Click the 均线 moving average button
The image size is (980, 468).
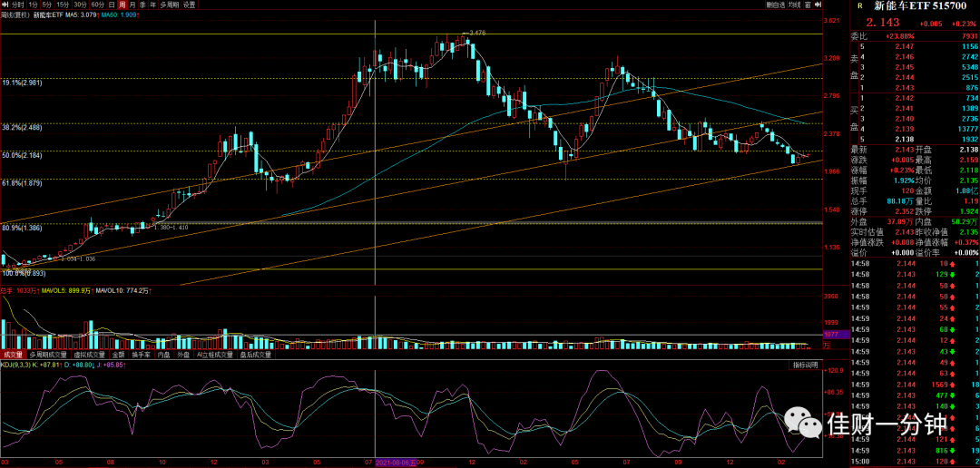(x=794, y=5)
